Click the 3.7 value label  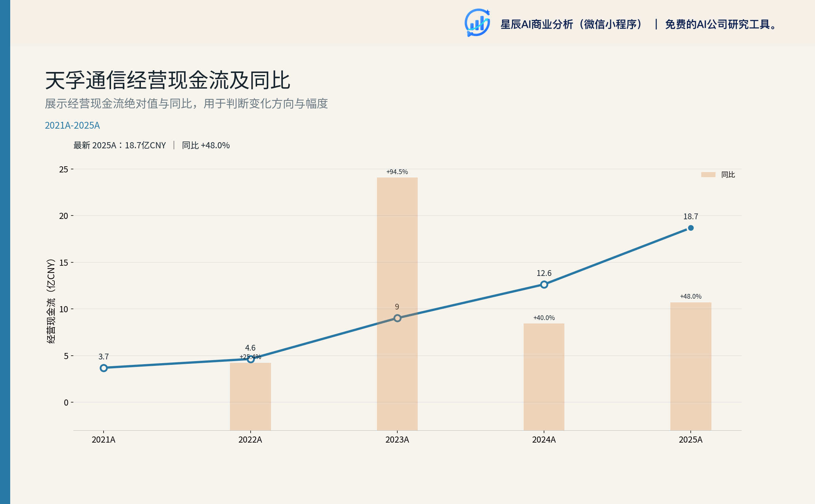click(104, 357)
